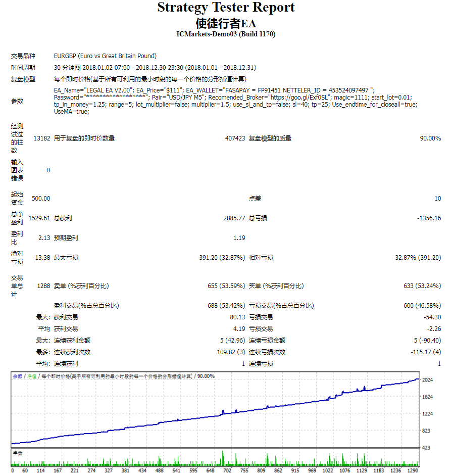Image resolution: width=452 pixels, height=476 pixels.
Task: Click the 使徒行者EA title text
Action: click(226, 23)
